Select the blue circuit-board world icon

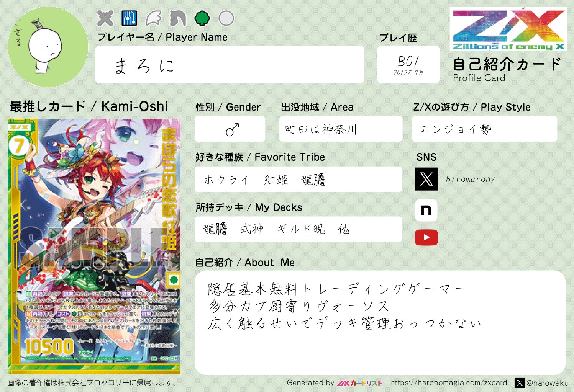tap(129, 18)
